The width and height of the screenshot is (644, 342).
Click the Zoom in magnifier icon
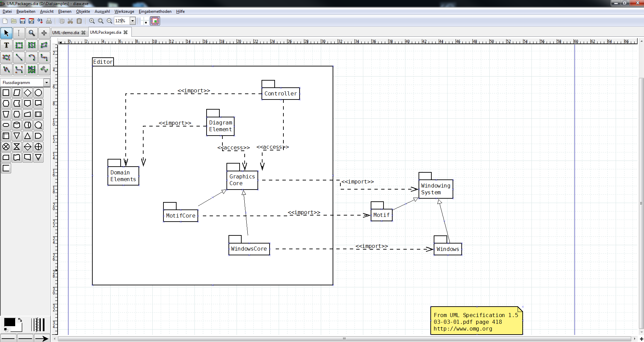[92, 21]
